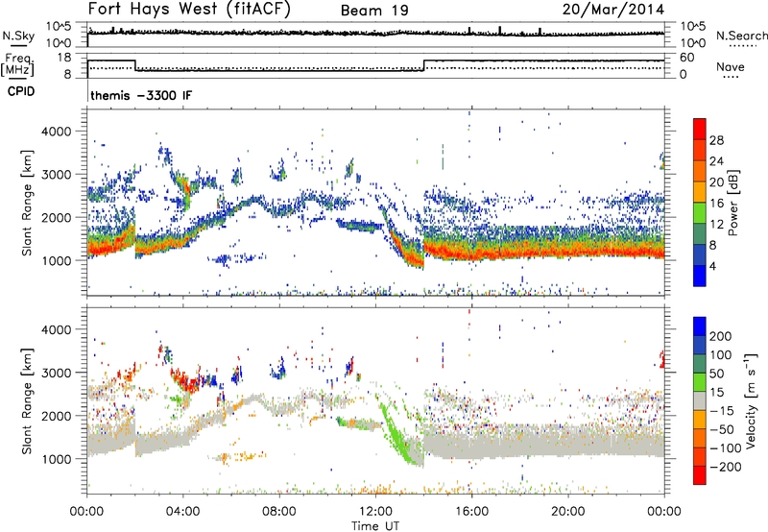The width and height of the screenshot is (768, 532).
Task: Click the 'Time UT' axis title
Action: click(375, 525)
